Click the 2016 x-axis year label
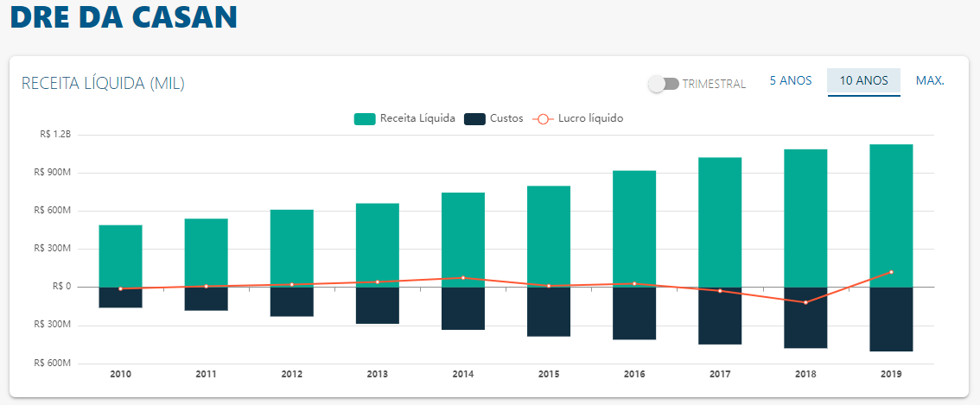Screen dimensions: 980x405 (x=634, y=375)
